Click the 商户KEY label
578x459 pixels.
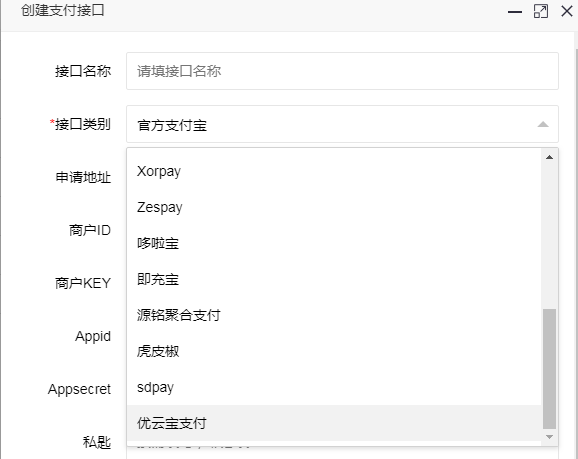[x=83, y=283]
